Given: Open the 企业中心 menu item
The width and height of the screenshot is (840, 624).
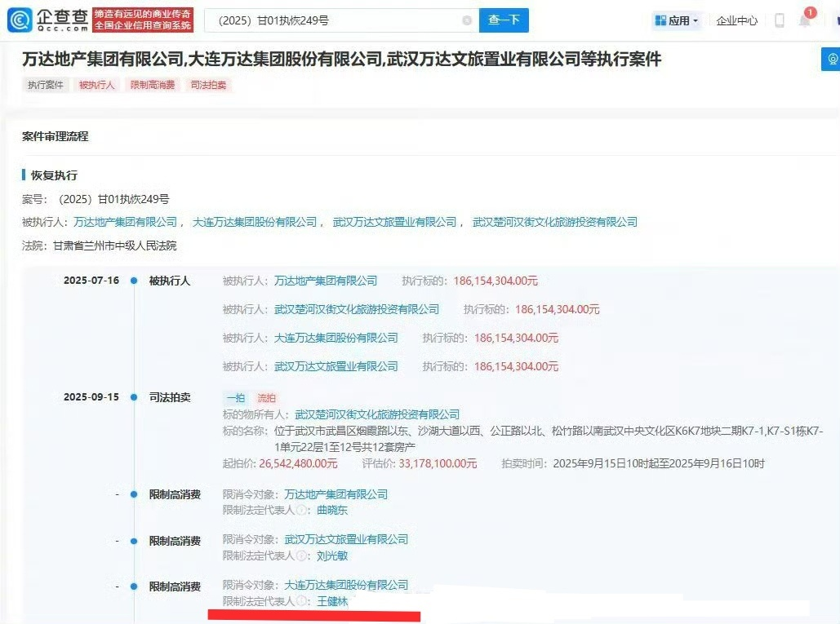Looking at the screenshot, I should pos(737,20).
